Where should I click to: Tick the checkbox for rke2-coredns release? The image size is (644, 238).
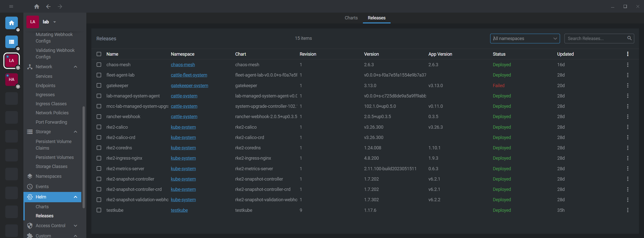pyautogui.click(x=99, y=148)
